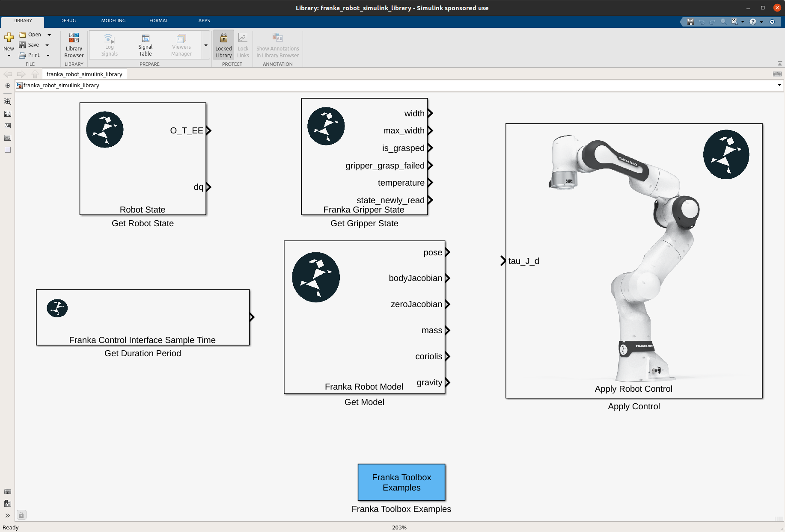The height and width of the screenshot is (532, 785).
Task: Click the quick access search magnifier
Action: tap(724, 22)
